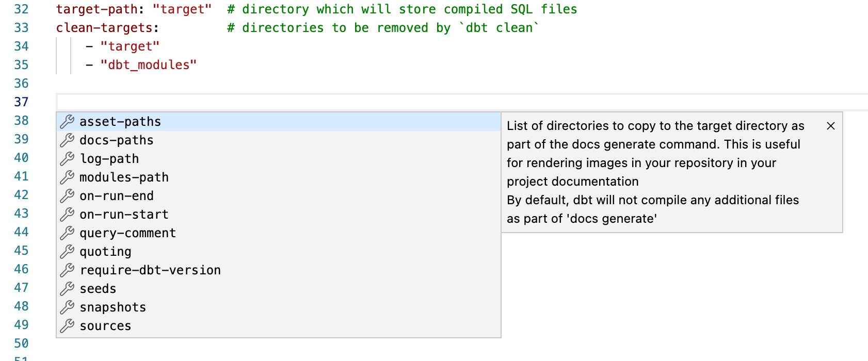The width and height of the screenshot is (868, 361).
Task: Click line number 32 in the gutter
Action: pyautogui.click(x=21, y=9)
